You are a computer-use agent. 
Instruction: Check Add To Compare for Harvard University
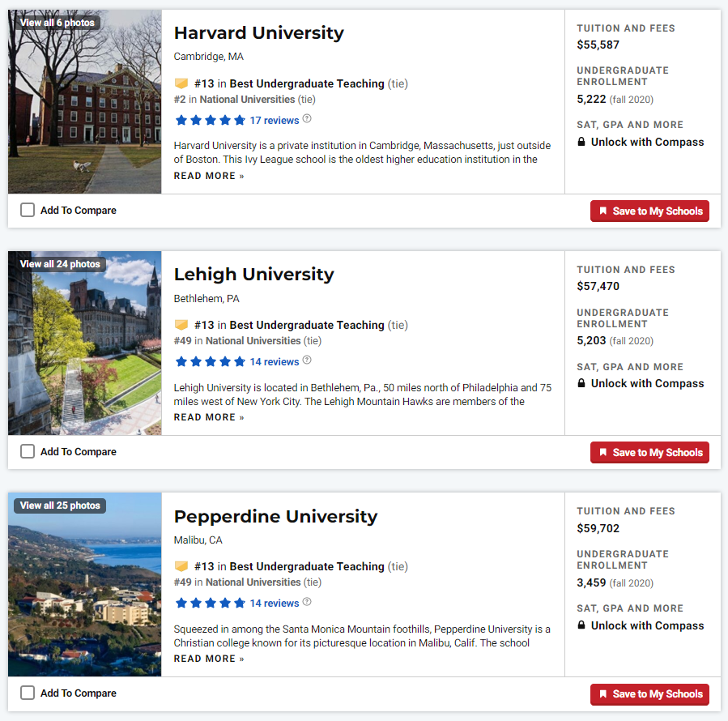pyautogui.click(x=28, y=210)
